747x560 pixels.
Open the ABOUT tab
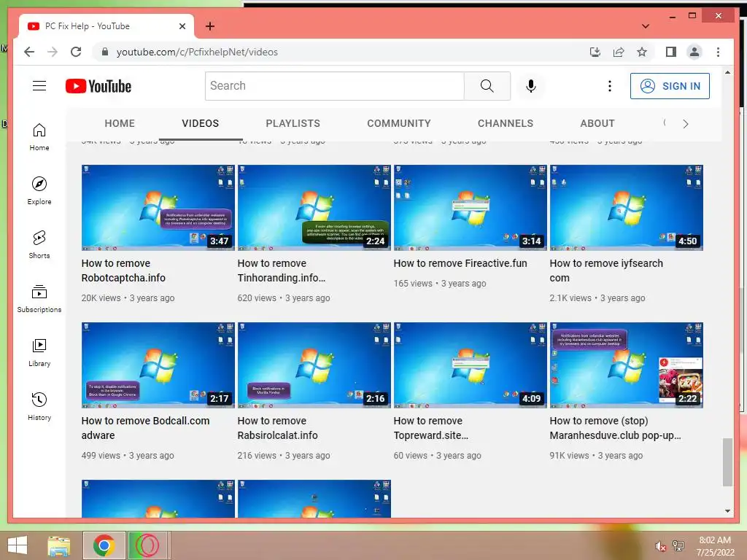[597, 123]
